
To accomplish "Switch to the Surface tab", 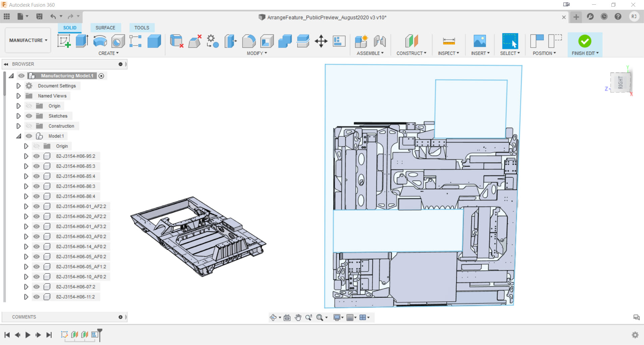I will click(x=105, y=27).
